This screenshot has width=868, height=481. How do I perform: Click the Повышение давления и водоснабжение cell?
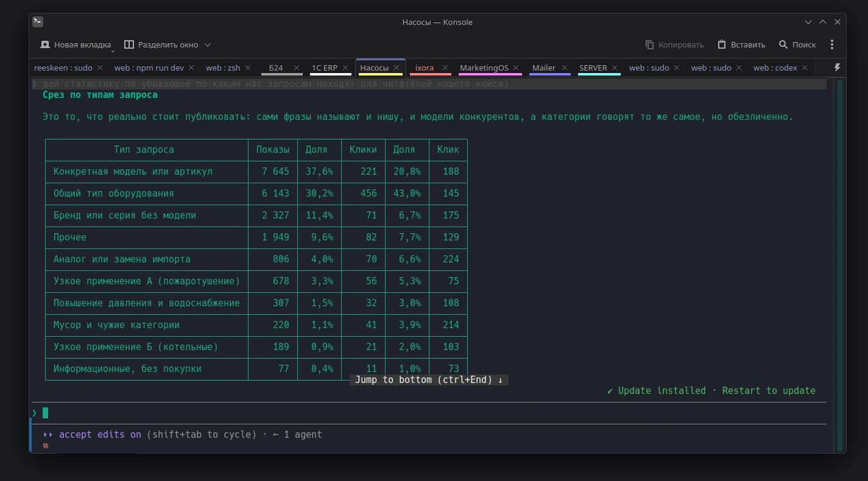point(147,303)
